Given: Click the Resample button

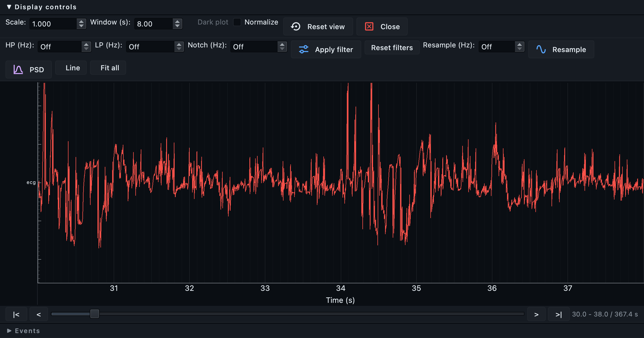Looking at the screenshot, I should coord(561,49).
